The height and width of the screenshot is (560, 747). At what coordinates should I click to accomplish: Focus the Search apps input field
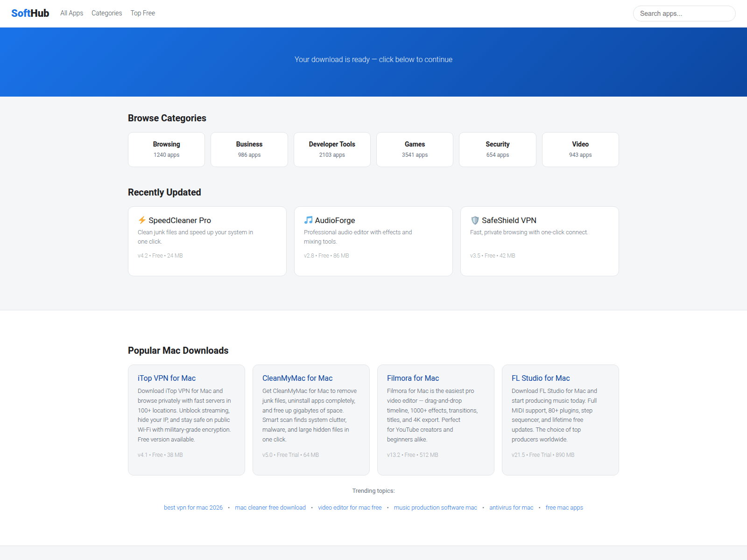(684, 14)
